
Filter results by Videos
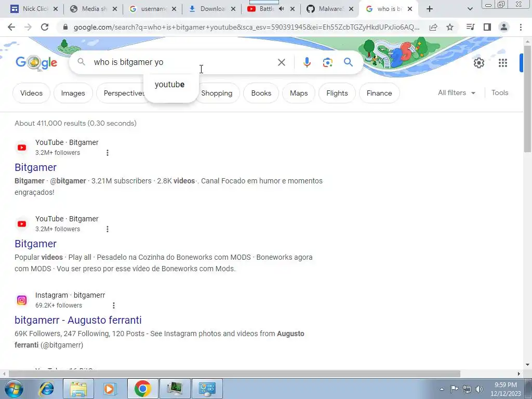click(x=31, y=93)
